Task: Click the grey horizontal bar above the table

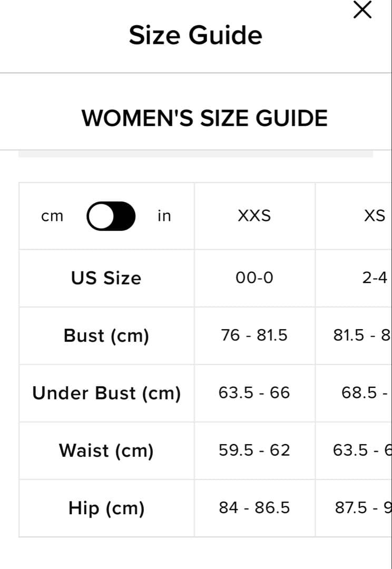Action: coord(195,154)
